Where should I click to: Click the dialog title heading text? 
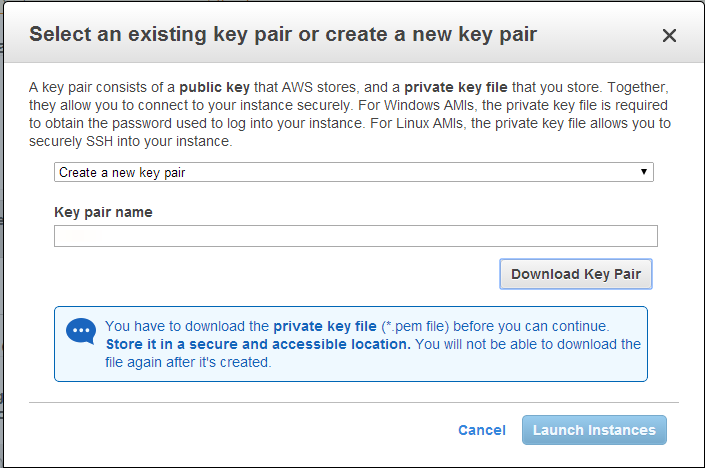coord(283,35)
